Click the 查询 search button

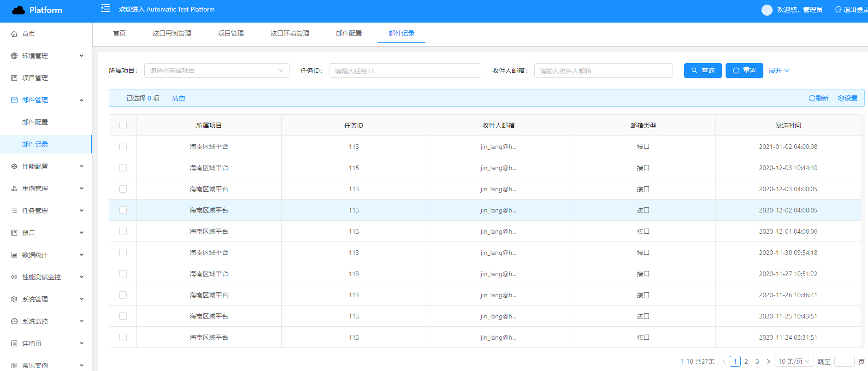(703, 71)
